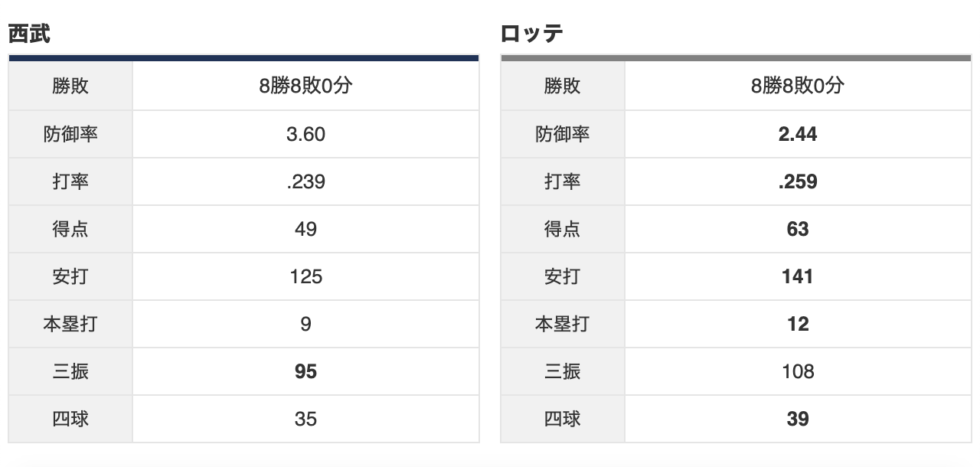The width and height of the screenshot is (980, 467).
Task: Click the ロッテ team heading
Action: pos(532,34)
